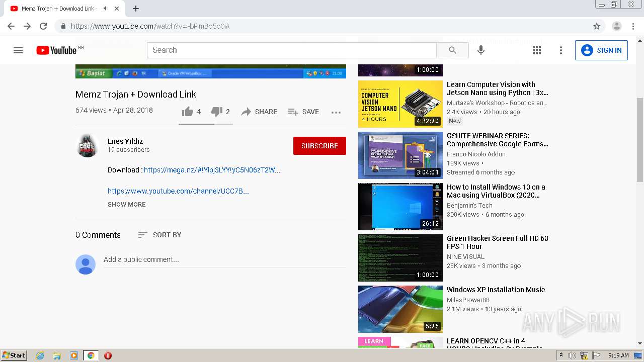Open more actions ellipsis under video

(336, 112)
